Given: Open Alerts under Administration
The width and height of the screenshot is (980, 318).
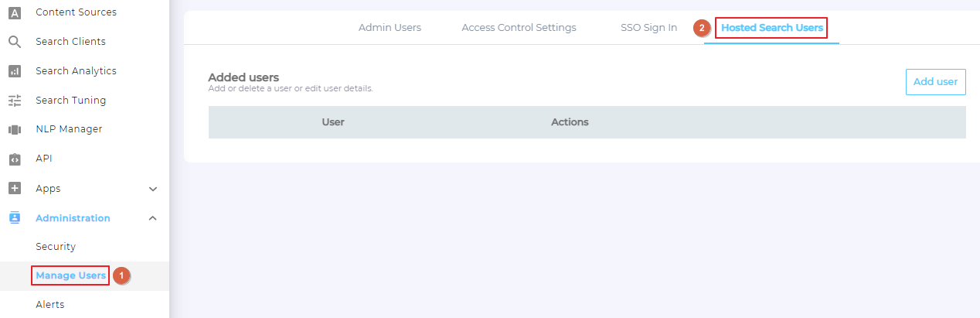Looking at the screenshot, I should coord(50,305).
